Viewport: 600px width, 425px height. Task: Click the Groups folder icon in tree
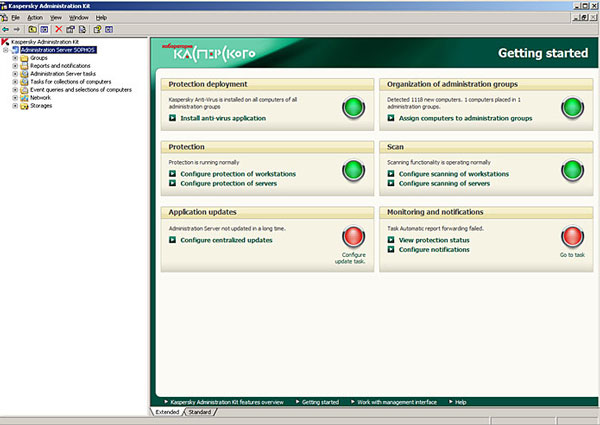[24, 58]
